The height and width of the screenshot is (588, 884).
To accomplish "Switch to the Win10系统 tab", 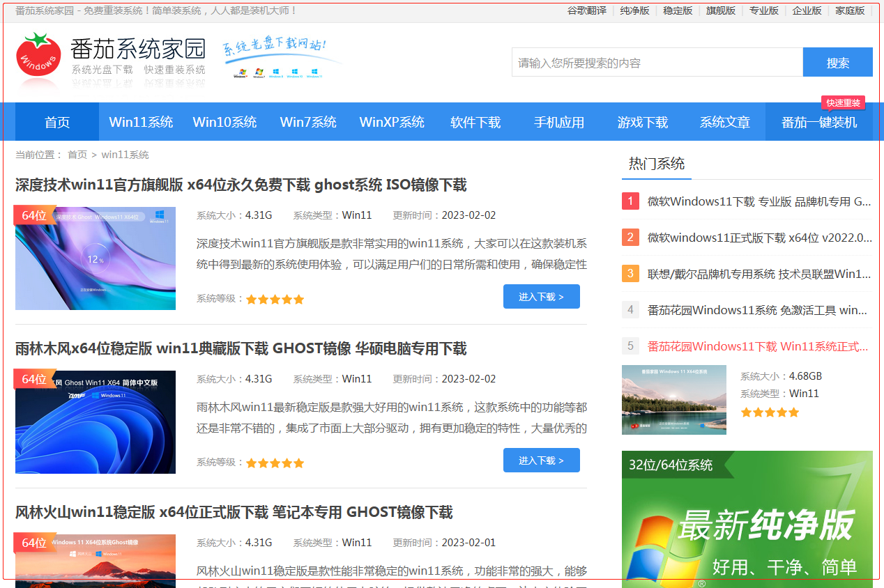I will [x=224, y=122].
